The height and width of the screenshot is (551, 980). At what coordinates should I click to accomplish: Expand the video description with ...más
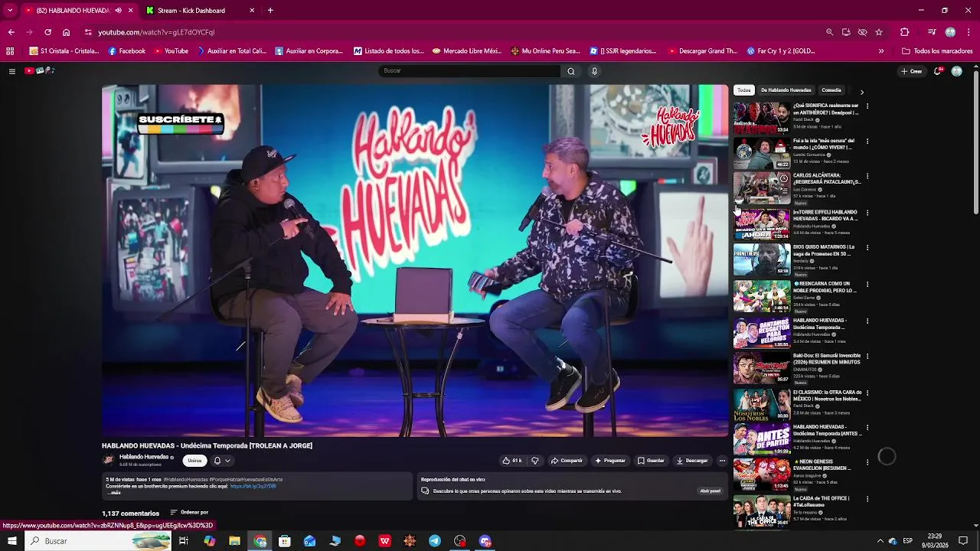pos(115,493)
